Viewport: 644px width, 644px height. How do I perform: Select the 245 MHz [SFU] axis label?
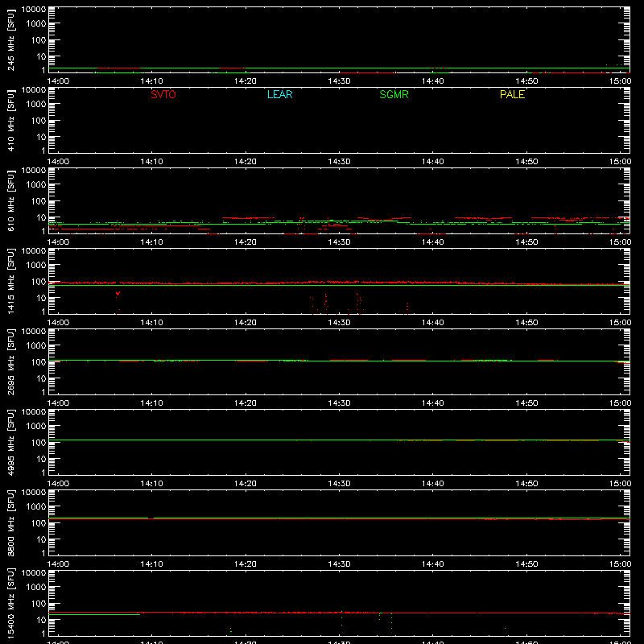(x=10, y=39)
